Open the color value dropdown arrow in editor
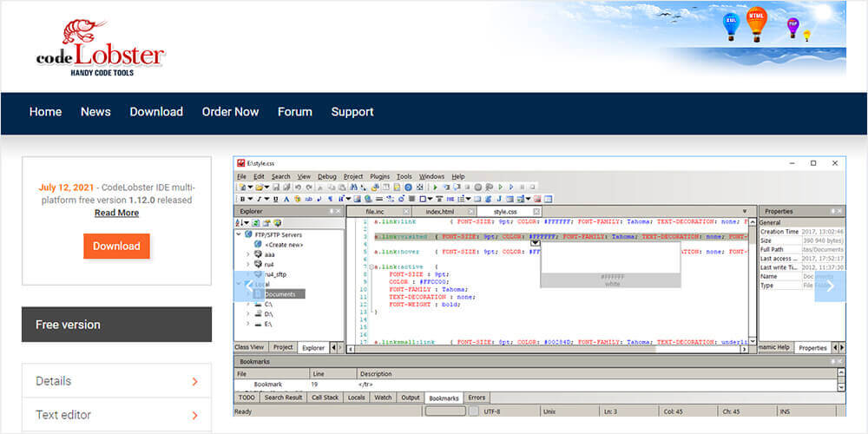This screenshot has height=434, width=868. point(535,242)
